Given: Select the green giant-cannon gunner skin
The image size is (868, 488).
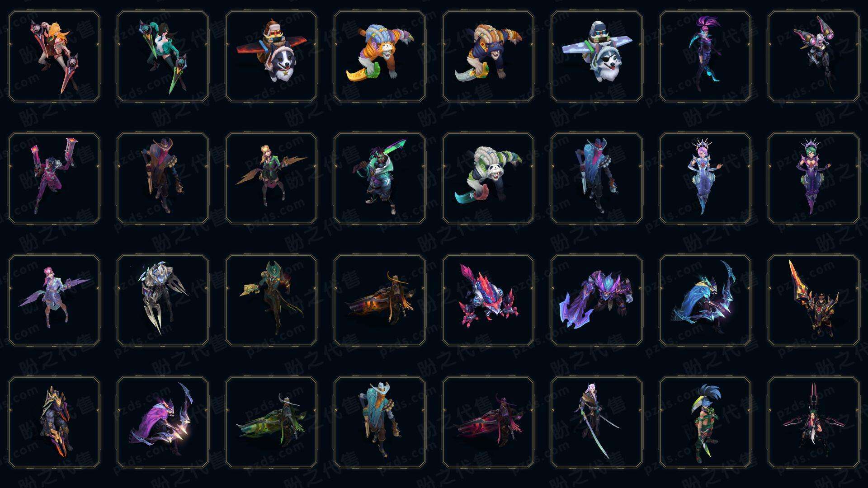Looking at the screenshot, I should [271, 422].
